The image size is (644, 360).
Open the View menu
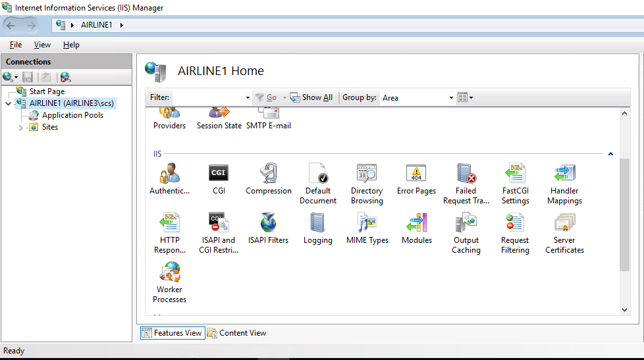(42, 45)
